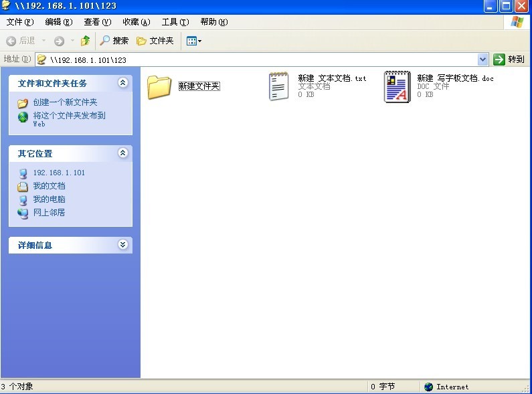Click the 网上邻居 network icon
This screenshot has width=532, height=394.
pyautogui.click(x=23, y=213)
